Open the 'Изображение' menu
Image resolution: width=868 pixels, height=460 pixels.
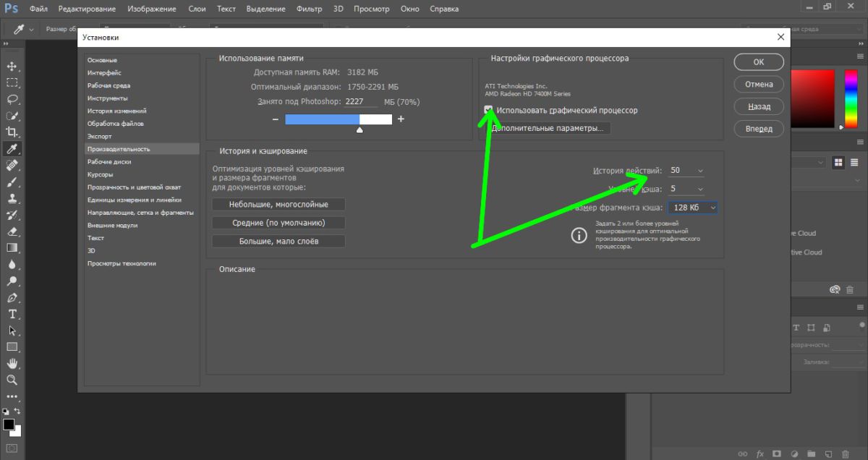click(x=151, y=9)
